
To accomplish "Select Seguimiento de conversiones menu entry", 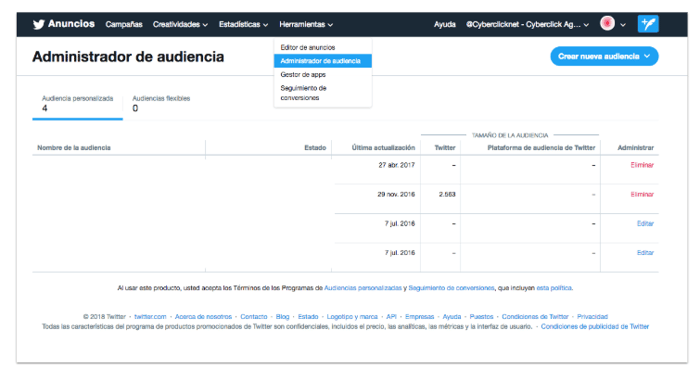I will 323,93.
